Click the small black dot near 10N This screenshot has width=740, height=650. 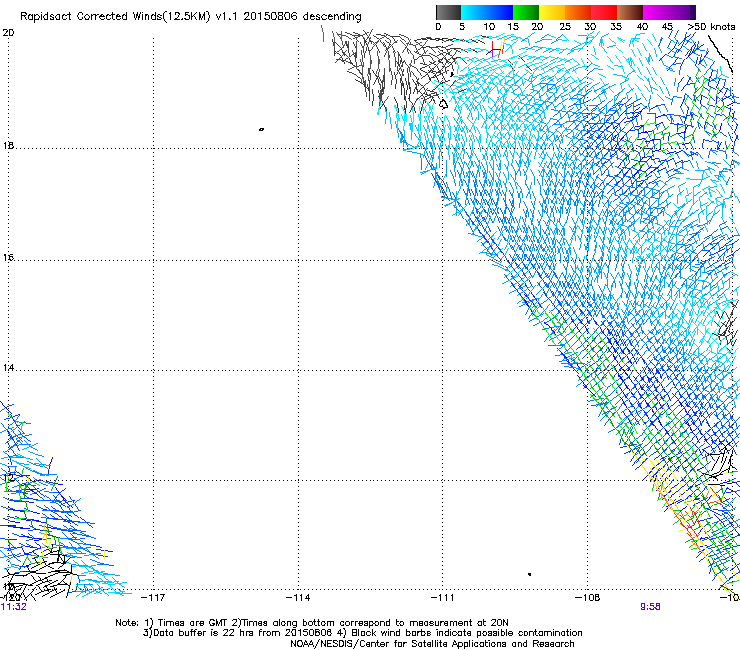pos(530,574)
